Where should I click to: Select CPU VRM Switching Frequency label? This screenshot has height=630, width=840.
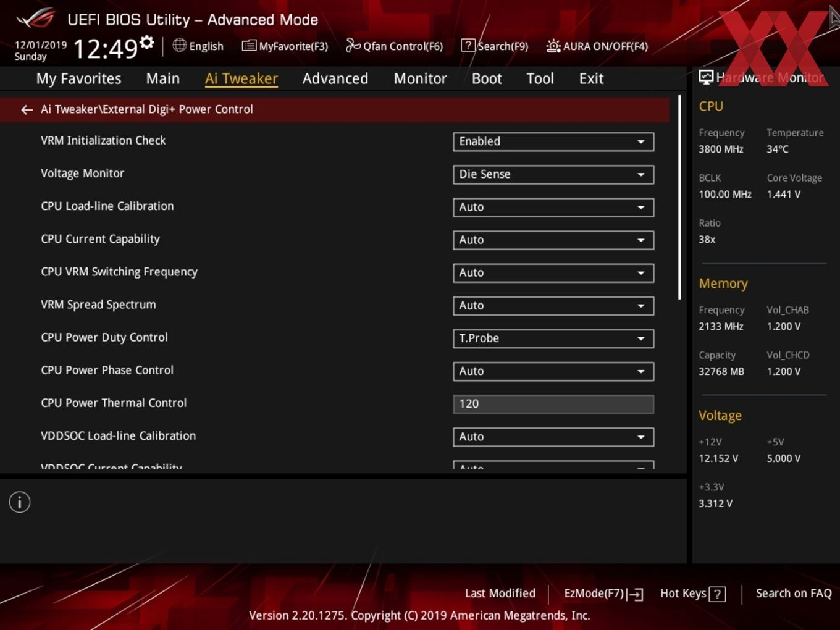pos(119,272)
